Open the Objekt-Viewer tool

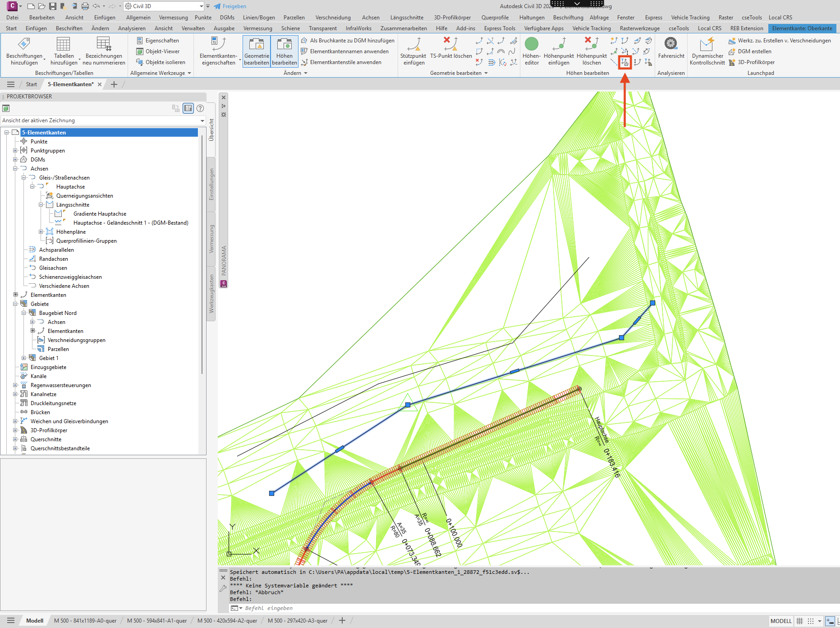point(158,51)
